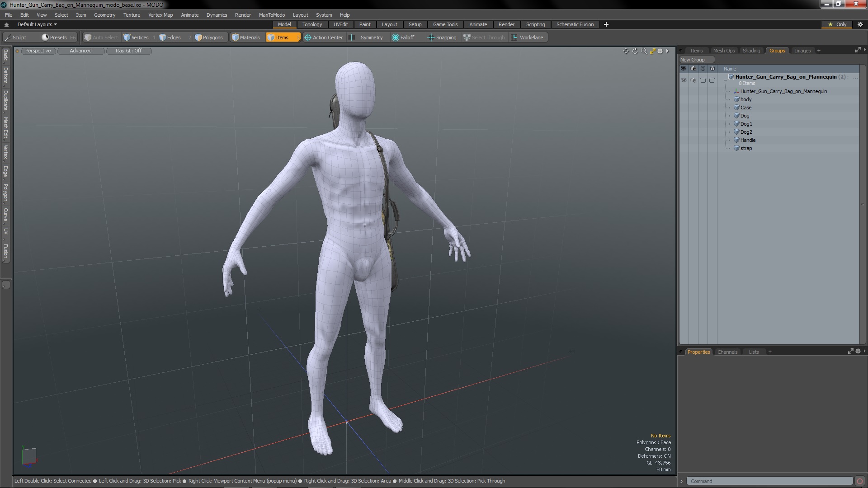
Task: Click the viewport maximize arrows icon
Action: [x=652, y=51]
